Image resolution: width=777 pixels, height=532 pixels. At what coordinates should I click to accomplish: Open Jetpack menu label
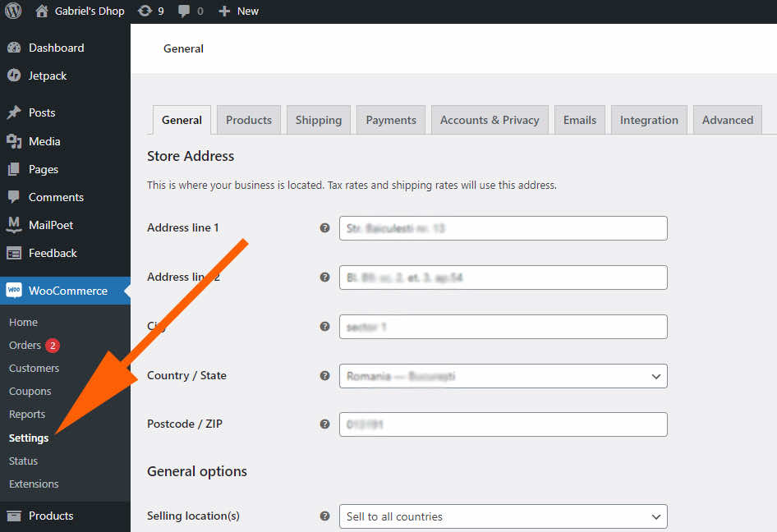[x=47, y=76]
